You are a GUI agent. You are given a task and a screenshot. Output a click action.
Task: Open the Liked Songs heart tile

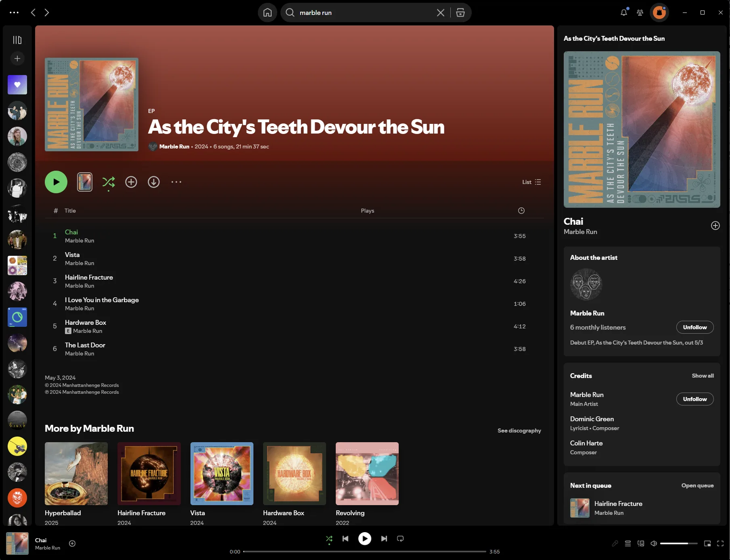pyautogui.click(x=17, y=85)
